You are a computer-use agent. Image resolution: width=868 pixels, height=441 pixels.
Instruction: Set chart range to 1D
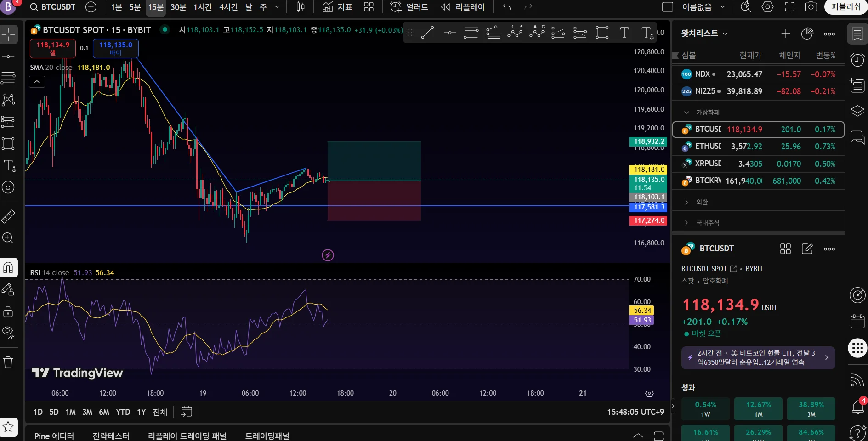[38, 412]
